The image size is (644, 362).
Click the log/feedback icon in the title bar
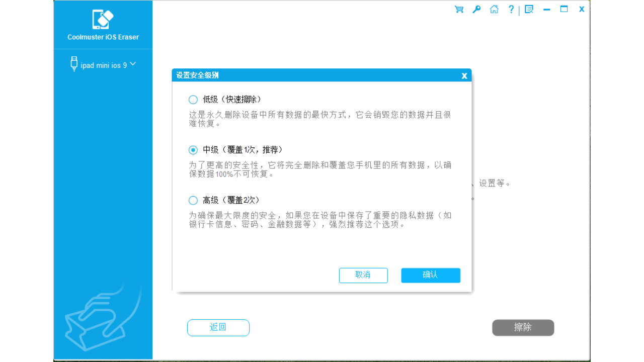[528, 9]
